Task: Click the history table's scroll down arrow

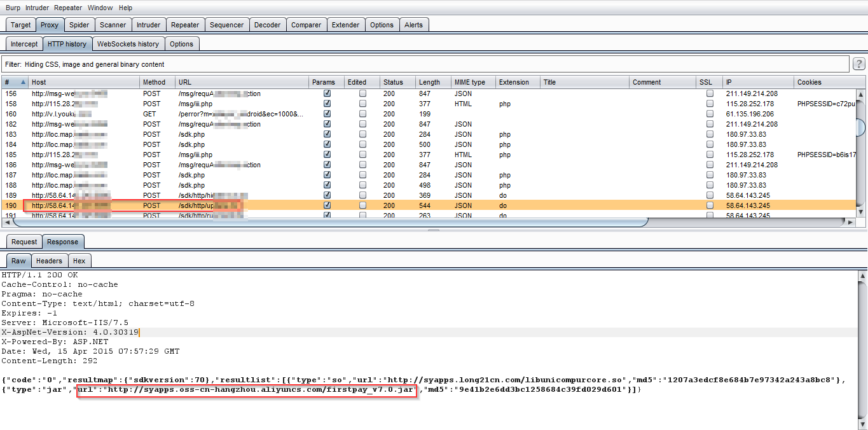Action: point(861,211)
